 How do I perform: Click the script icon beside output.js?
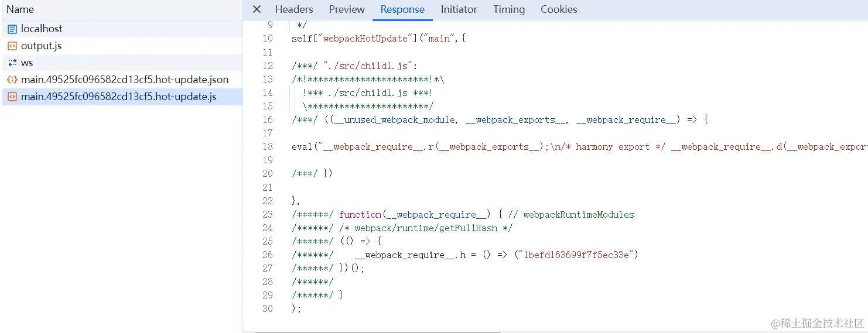tap(12, 46)
